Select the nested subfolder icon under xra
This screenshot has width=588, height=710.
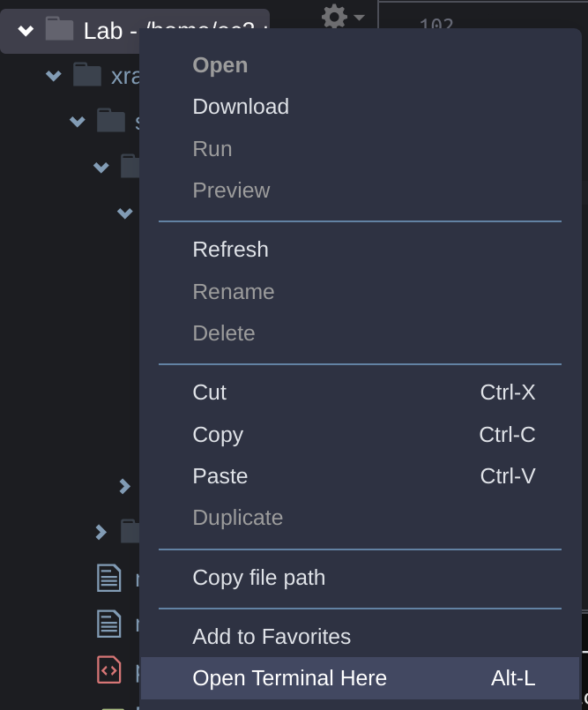point(112,121)
